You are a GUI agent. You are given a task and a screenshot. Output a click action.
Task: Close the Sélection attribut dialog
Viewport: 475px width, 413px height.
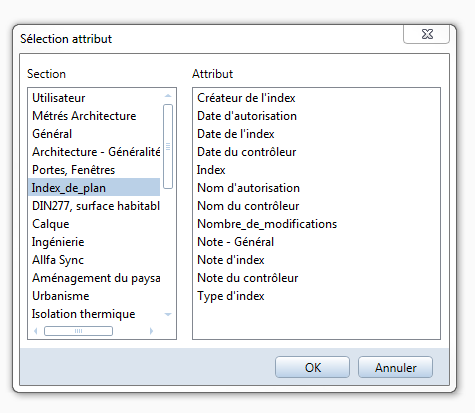click(426, 34)
